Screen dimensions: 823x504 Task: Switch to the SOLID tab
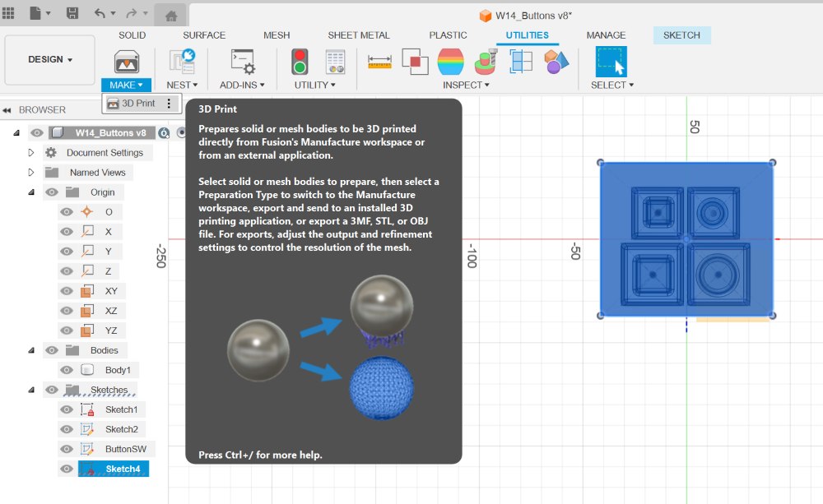132,35
